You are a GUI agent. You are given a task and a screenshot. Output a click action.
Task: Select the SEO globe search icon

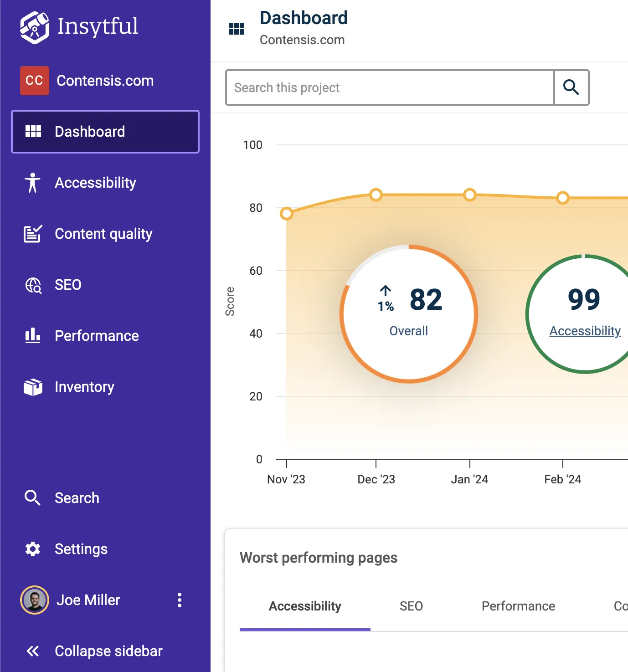pos(33,285)
